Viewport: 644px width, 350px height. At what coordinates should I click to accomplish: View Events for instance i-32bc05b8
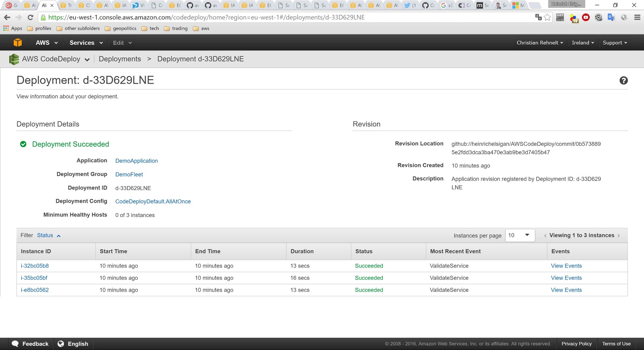click(566, 266)
